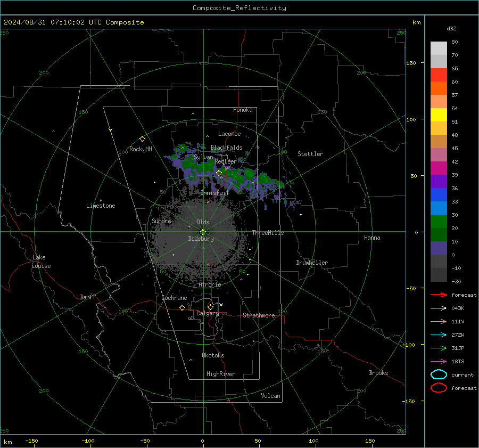Screen dimensions: 479x448
Task: Click the yellow diamond marker above Calgary label
Action: coord(210,307)
